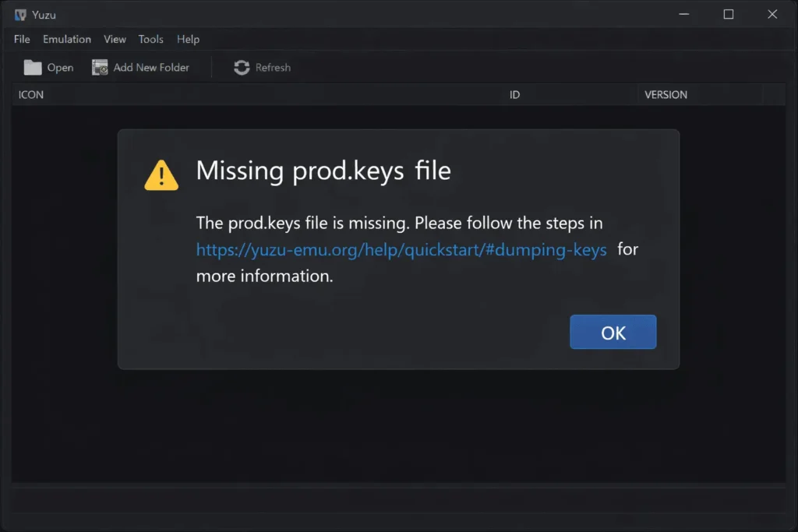This screenshot has height=532, width=798.
Task: Sort the list by ICON column header
Action: click(31, 94)
